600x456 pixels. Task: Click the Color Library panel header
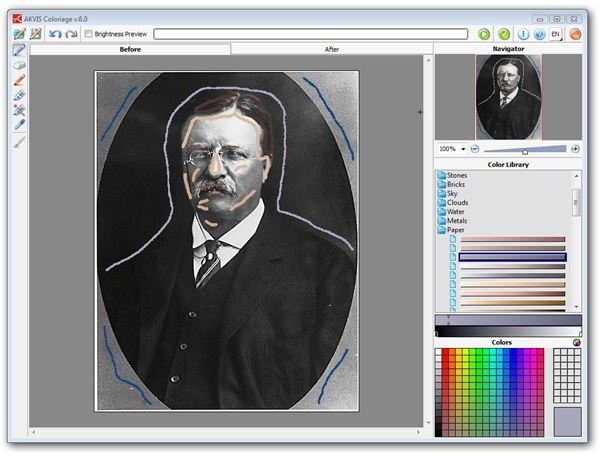(x=508, y=164)
